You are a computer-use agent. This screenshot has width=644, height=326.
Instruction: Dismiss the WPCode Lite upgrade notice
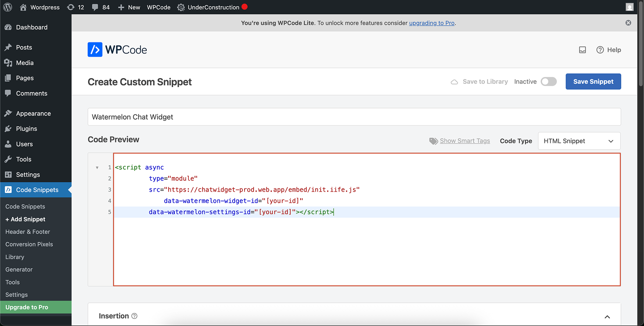click(x=628, y=23)
